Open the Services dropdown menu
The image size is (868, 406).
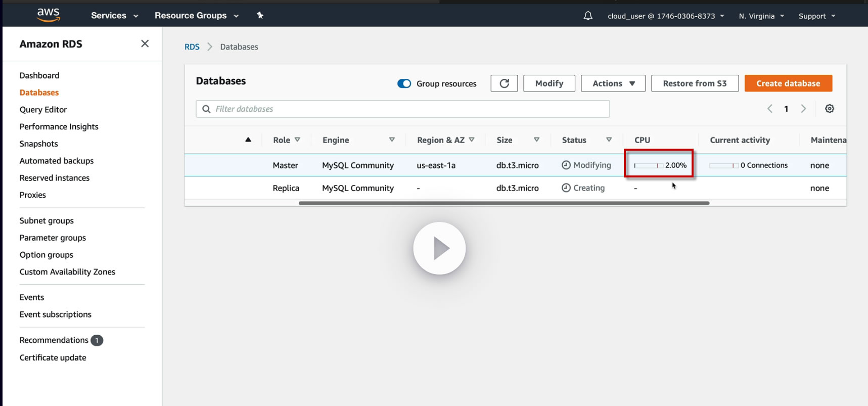tap(114, 16)
